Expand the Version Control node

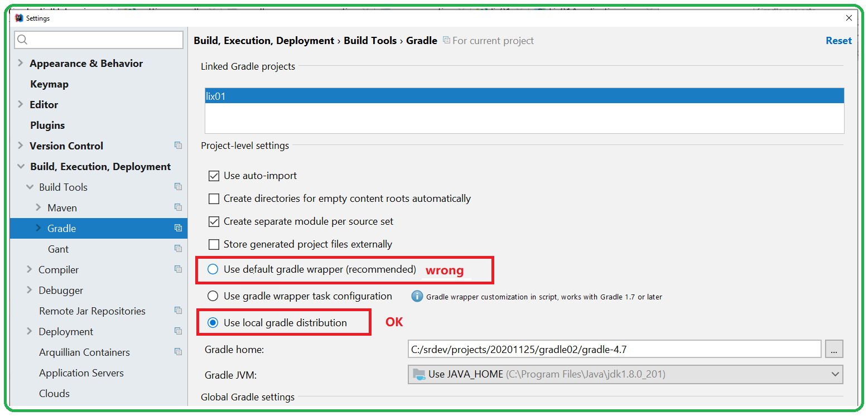click(x=21, y=146)
